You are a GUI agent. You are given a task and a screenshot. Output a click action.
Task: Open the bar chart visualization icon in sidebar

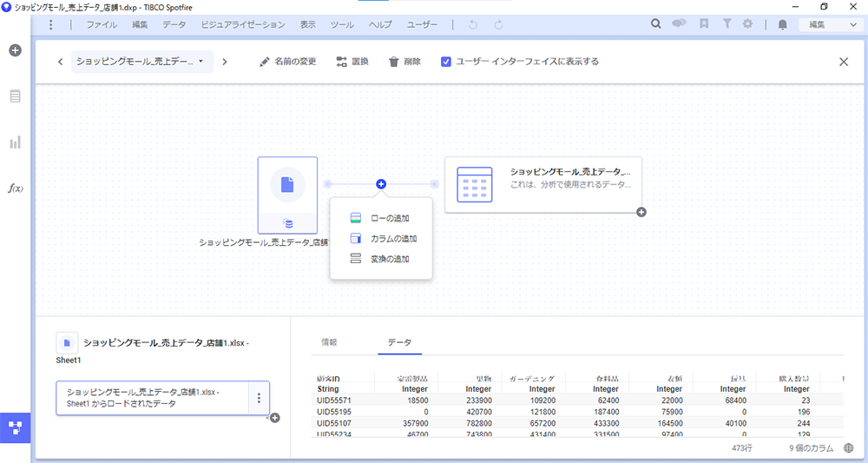tap(16, 142)
